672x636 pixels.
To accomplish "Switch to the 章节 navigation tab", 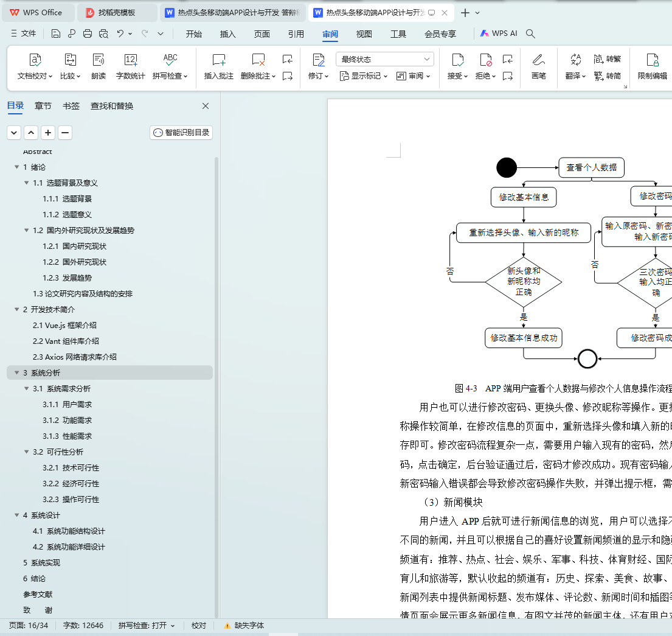I will point(43,106).
